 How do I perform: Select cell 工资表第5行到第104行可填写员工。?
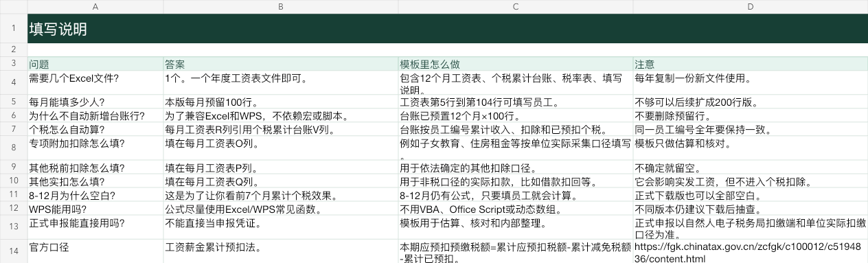pyautogui.click(x=516, y=102)
